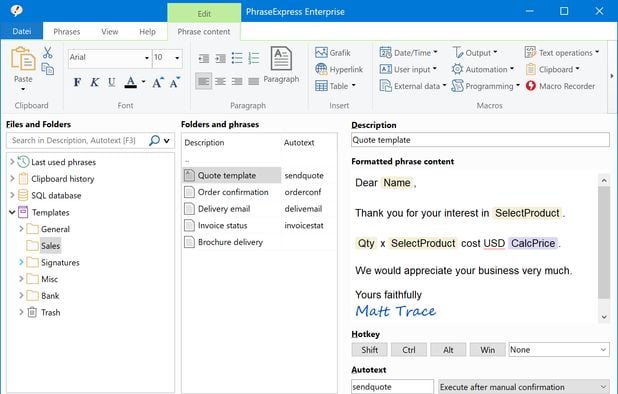Toggle Ctrl hotkey modifier
Viewport: 618px width, 394px height.
pyautogui.click(x=409, y=350)
